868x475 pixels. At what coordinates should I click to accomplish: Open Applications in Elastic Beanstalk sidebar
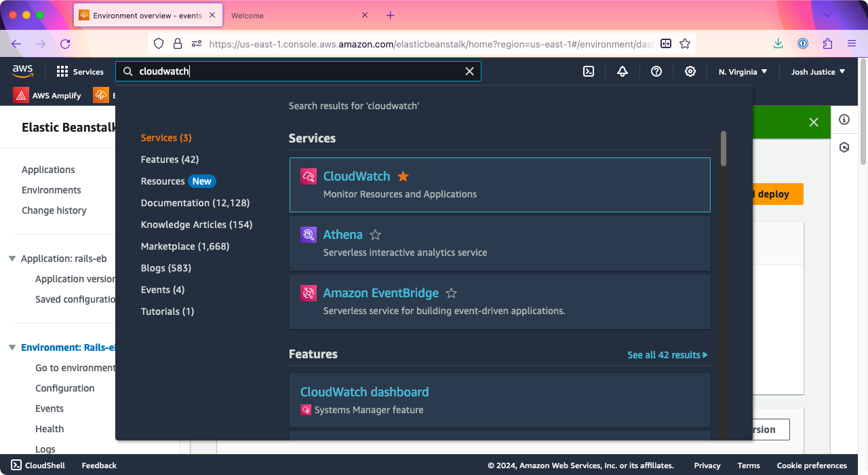point(48,170)
